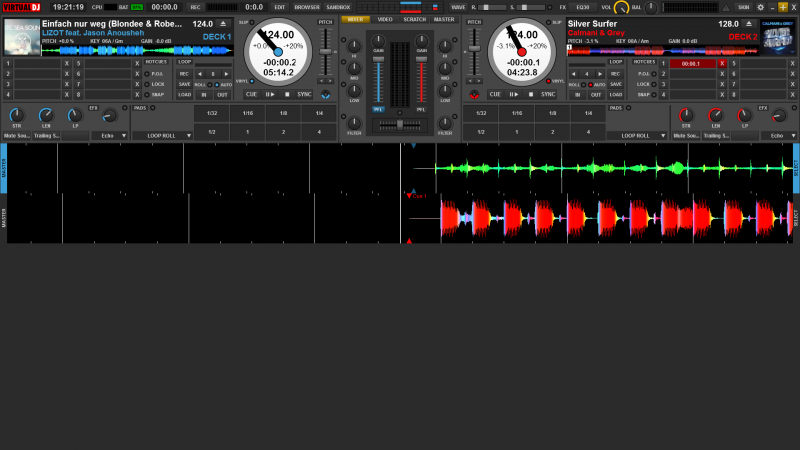The width and height of the screenshot is (800, 450).
Task: Stop playback on Deck 1
Action: click(x=287, y=94)
